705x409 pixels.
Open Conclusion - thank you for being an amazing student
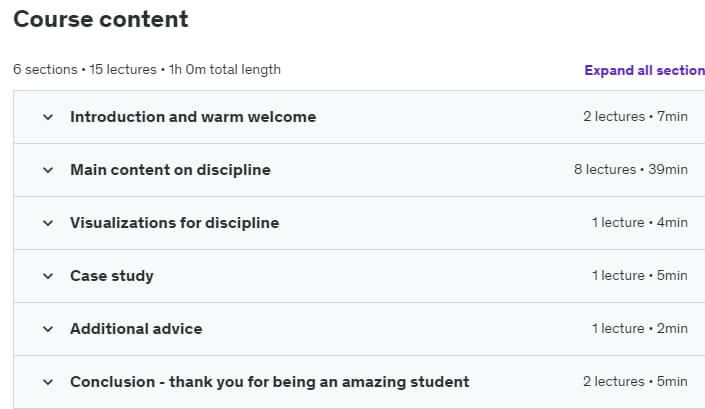pos(269,382)
